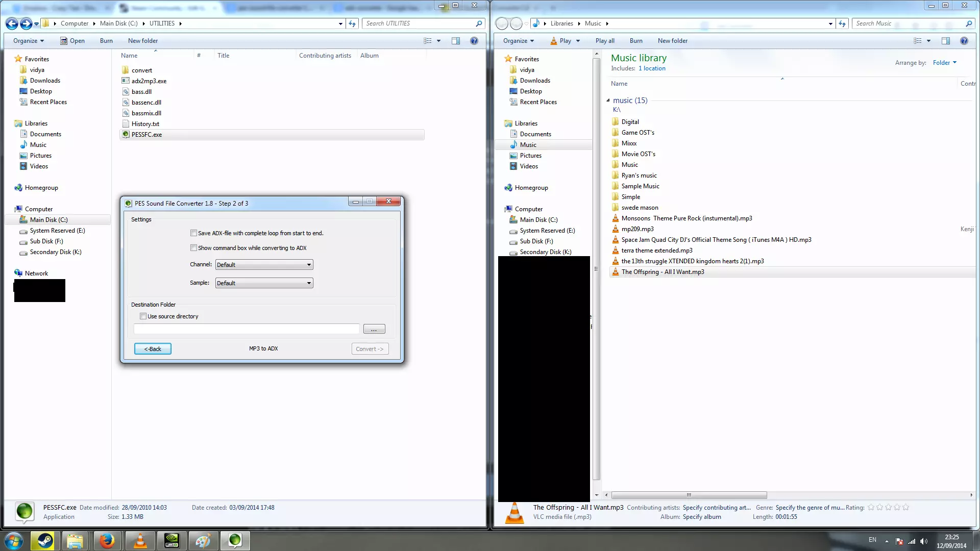980x551 pixels.
Task: Check Show command box while converting
Action: click(x=194, y=248)
